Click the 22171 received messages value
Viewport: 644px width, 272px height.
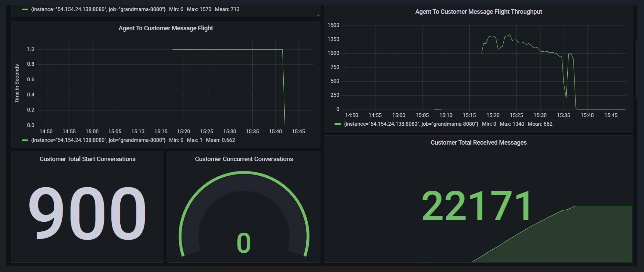point(477,206)
